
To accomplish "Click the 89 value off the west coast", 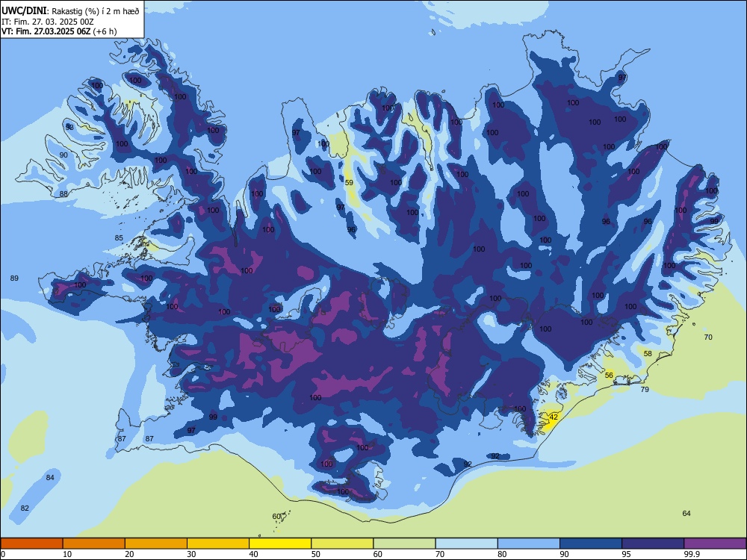I will (x=14, y=278).
